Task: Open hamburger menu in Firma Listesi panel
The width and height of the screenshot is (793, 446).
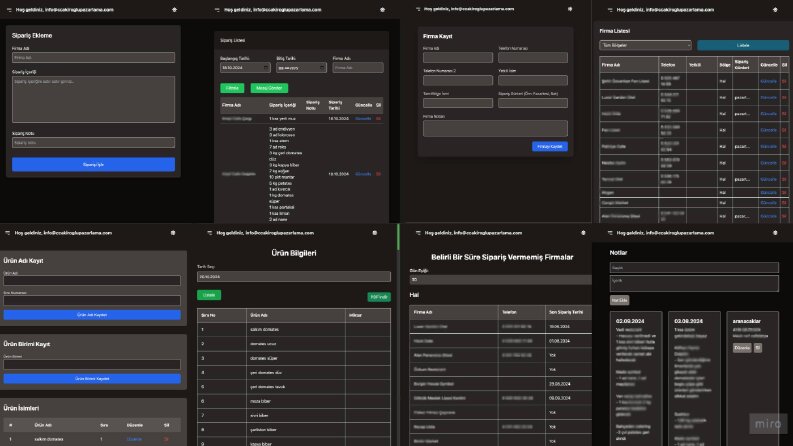Action: point(610,10)
